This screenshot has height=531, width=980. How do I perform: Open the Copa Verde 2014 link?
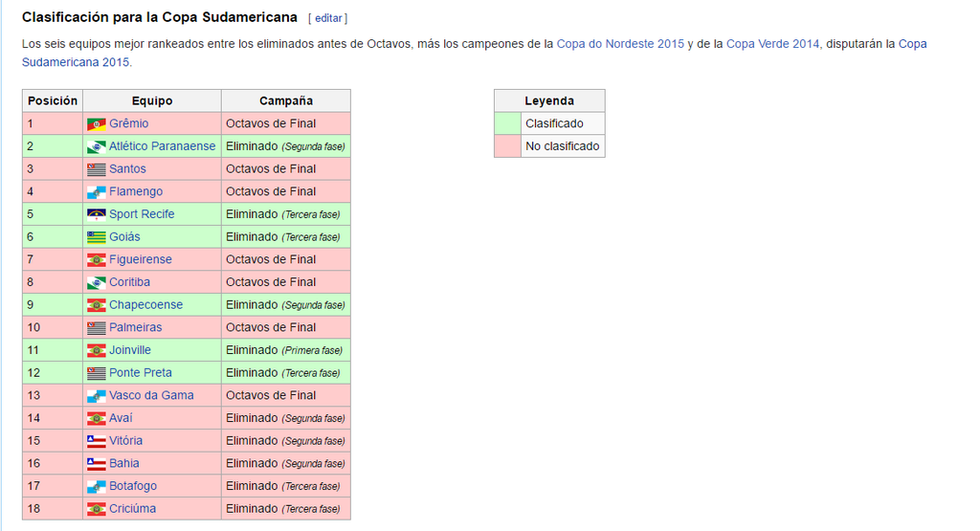(772, 44)
